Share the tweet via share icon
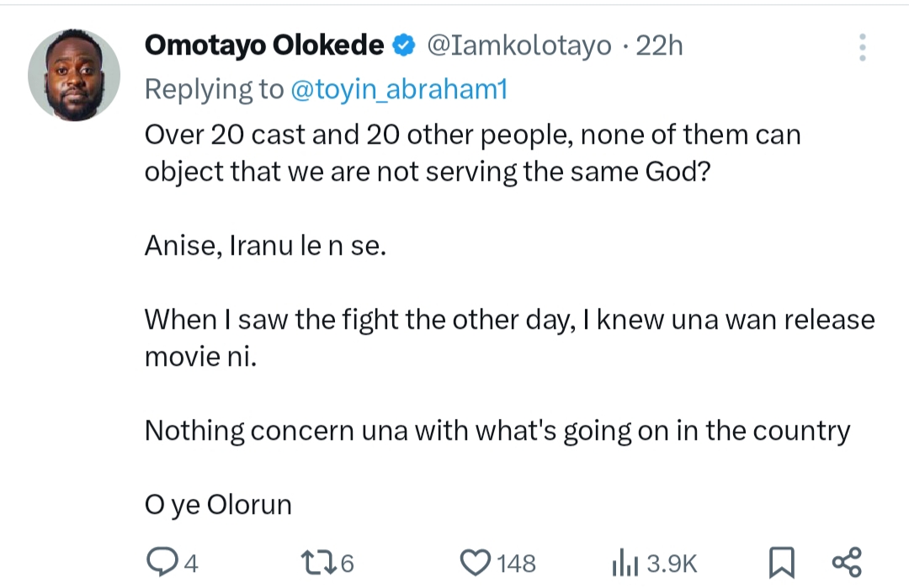This screenshot has height=588, width=909. tap(846, 561)
